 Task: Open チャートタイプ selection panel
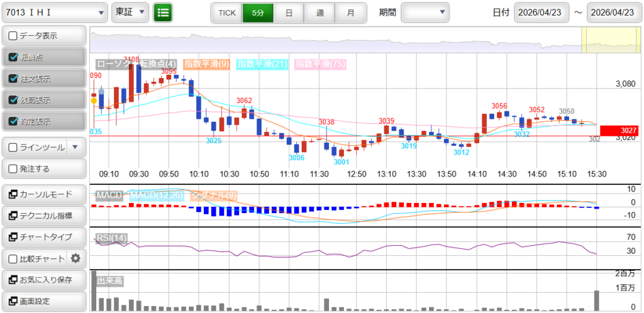point(44,237)
